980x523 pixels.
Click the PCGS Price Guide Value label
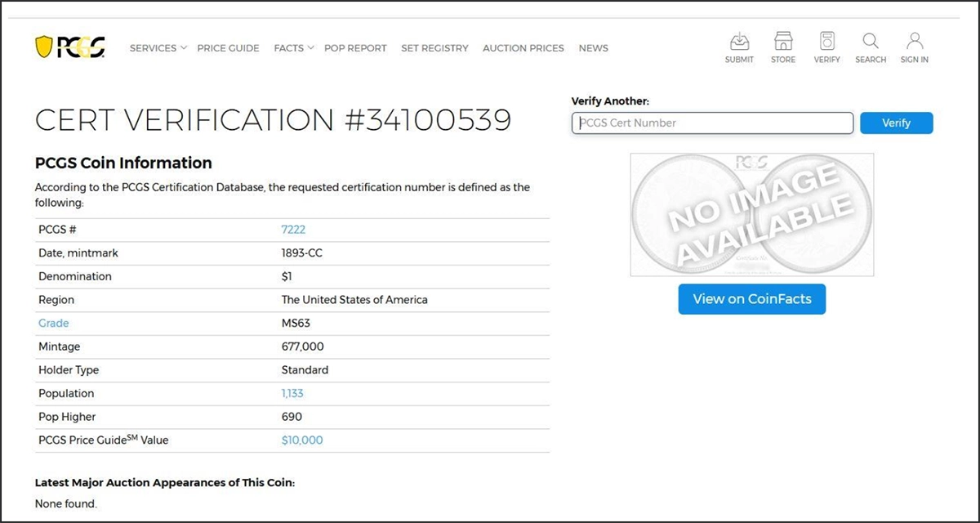pyautogui.click(x=104, y=440)
